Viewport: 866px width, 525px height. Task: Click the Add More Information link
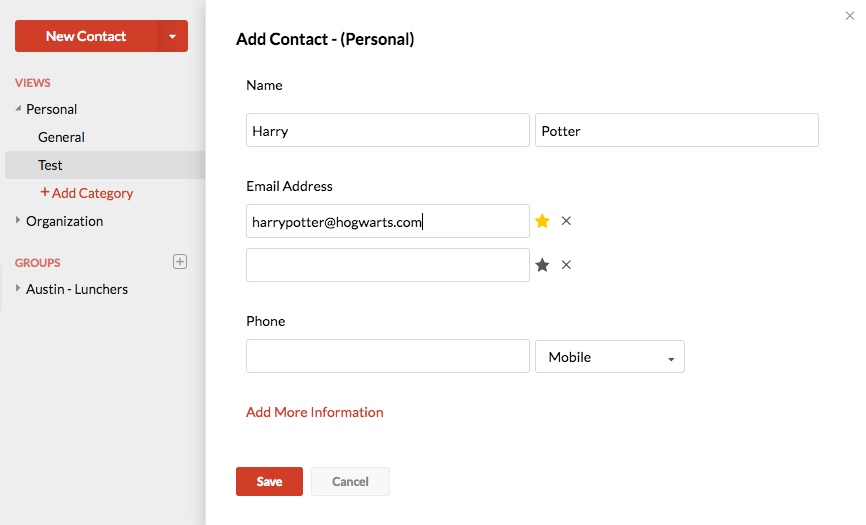click(314, 412)
